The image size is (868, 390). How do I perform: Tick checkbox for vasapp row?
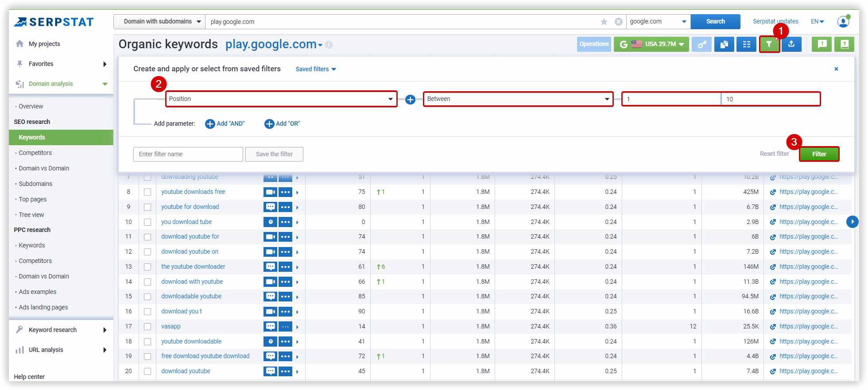(x=147, y=327)
